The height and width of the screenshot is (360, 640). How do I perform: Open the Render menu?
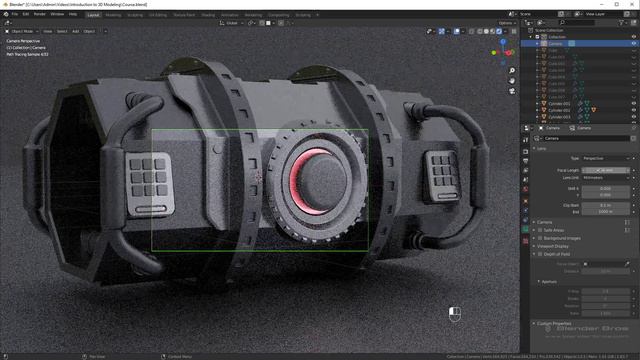coord(40,14)
